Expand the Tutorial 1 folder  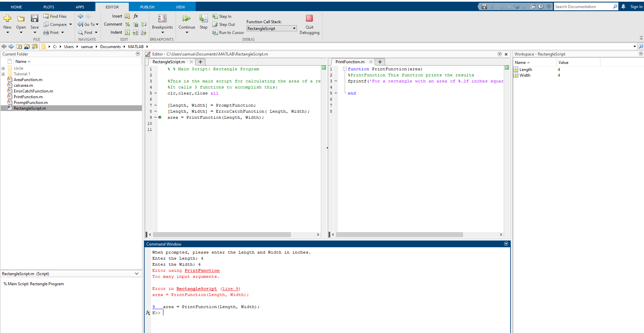[x=3, y=74]
